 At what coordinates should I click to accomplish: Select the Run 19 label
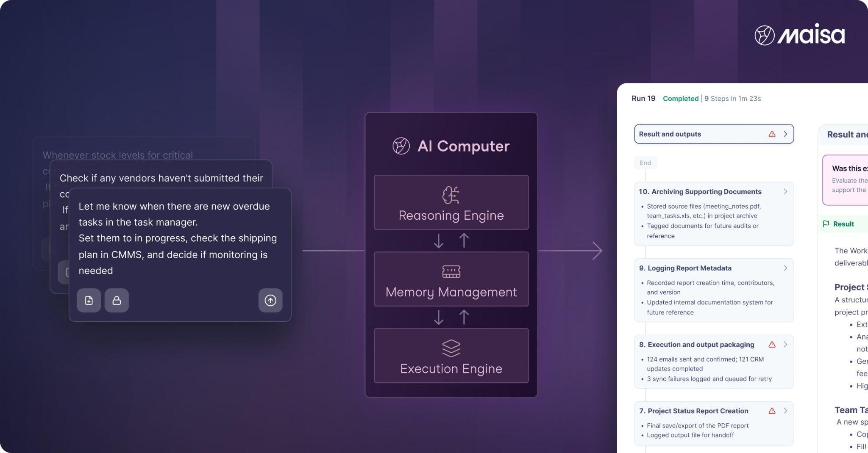click(x=643, y=99)
